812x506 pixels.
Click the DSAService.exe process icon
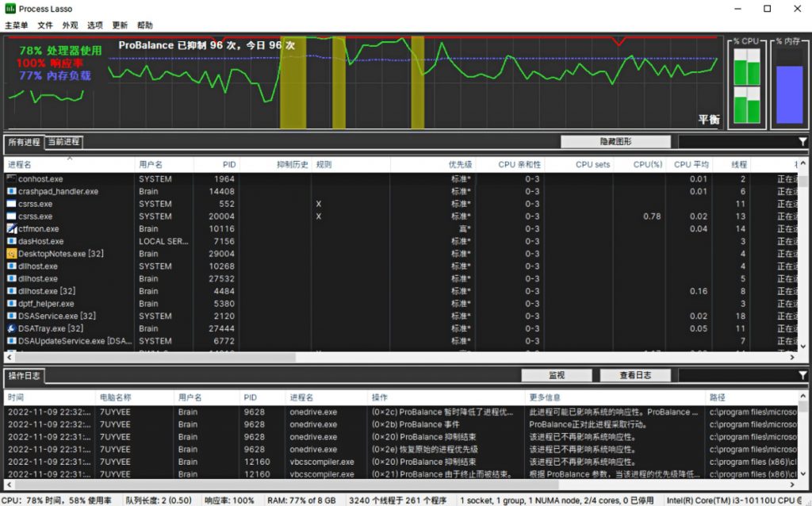(x=11, y=316)
